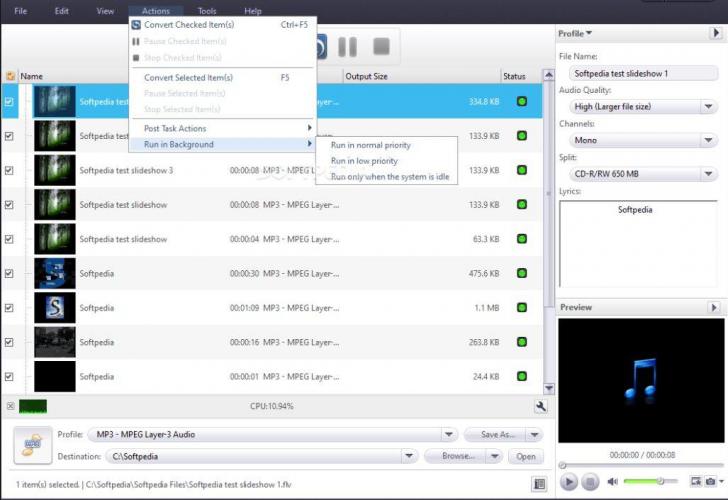The width and height of the screenshot is (728, 500).
Task: Expand the Destination path dropdown
Action: point(409,456)
